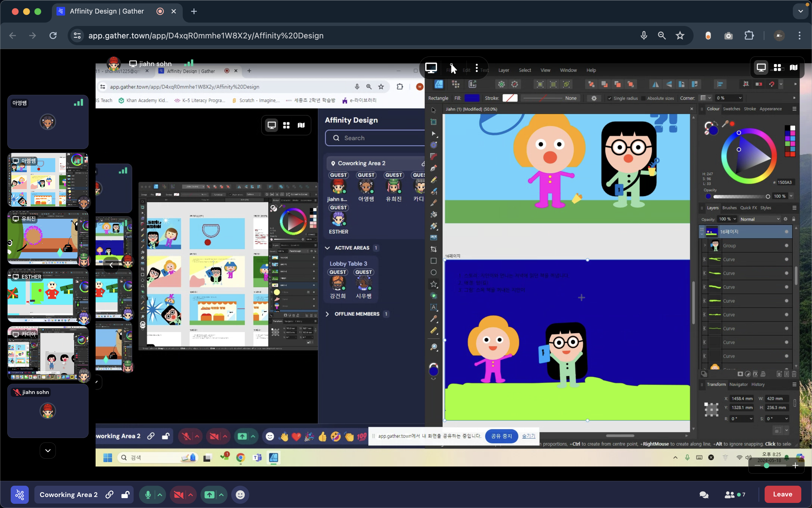The height and width of the screenshot is (508, 812).
Task: Toggle screen sharing in Gather bottom bar
Action: (x=209, y=494)
